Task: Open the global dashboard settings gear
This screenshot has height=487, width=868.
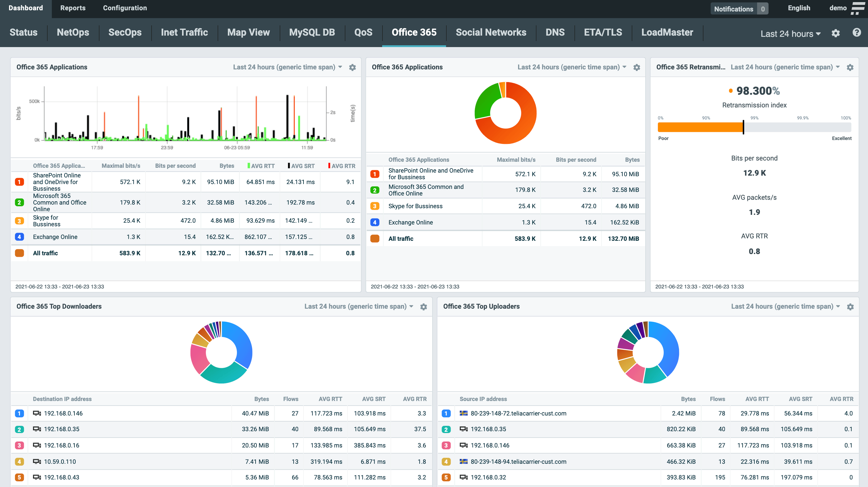Action: [835, 33]
